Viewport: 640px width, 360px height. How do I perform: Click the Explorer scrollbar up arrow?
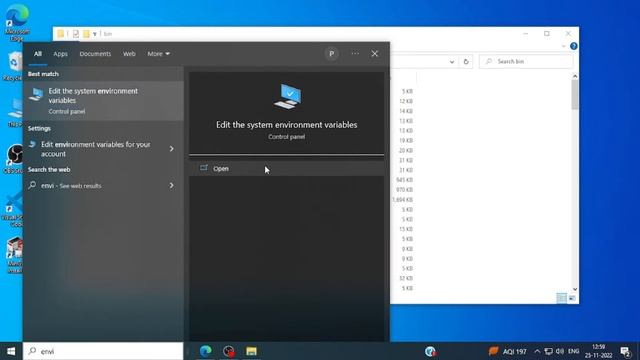pyautogui.click(x=575, y=76)
